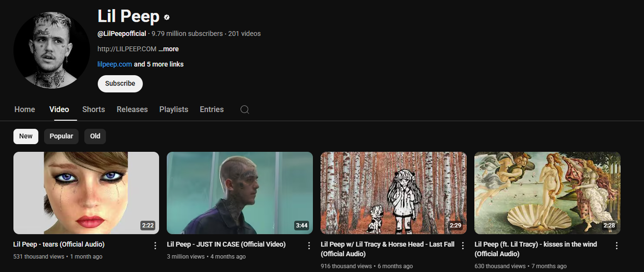
Task: Click the 2:29 duration badge
Action: tap(455, 226)
